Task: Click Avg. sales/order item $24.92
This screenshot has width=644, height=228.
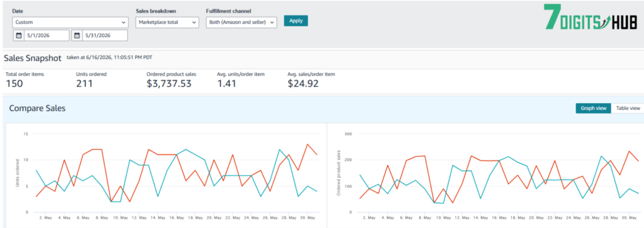Action: (303, 84)
